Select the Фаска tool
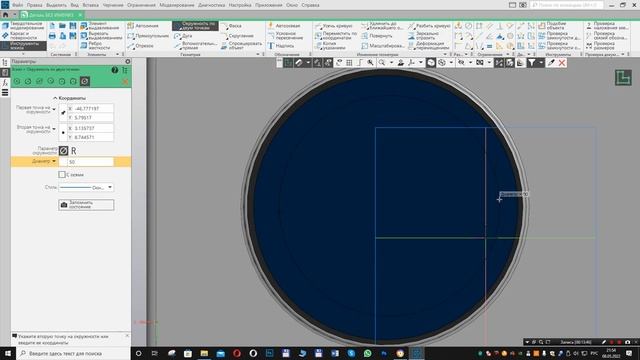 (x=231, y=26)
